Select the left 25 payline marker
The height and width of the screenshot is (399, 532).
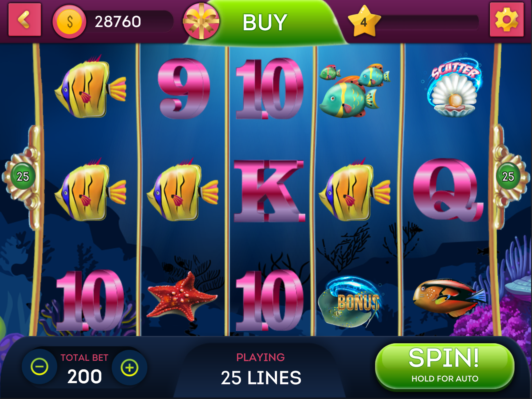pyautogui.click(x=23, y=176)
